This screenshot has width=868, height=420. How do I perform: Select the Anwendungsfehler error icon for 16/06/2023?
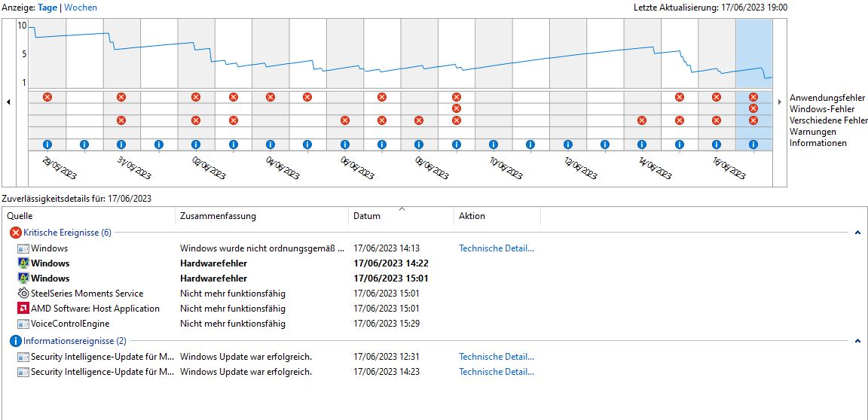coord(717,97)
